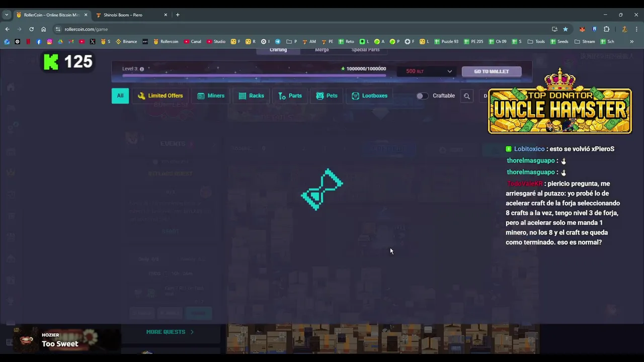Open the tab search dropdown arrow
This screenshot has height=362, width=644.
[7, 15]
